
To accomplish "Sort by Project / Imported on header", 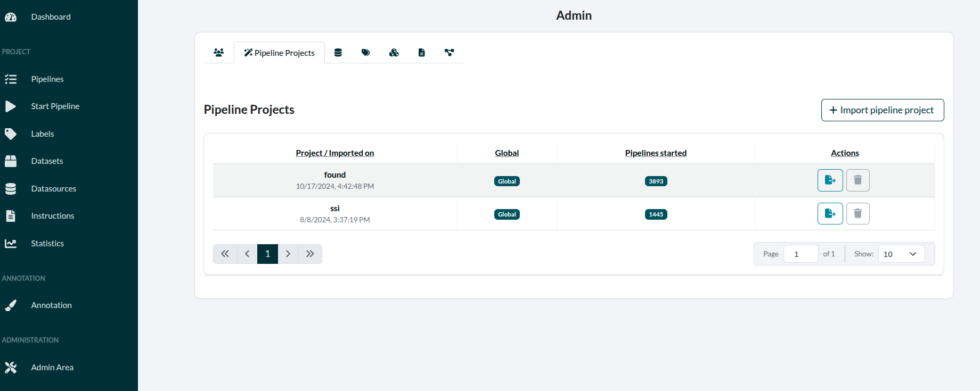I will pyautogui.click(x=334, y=153).
